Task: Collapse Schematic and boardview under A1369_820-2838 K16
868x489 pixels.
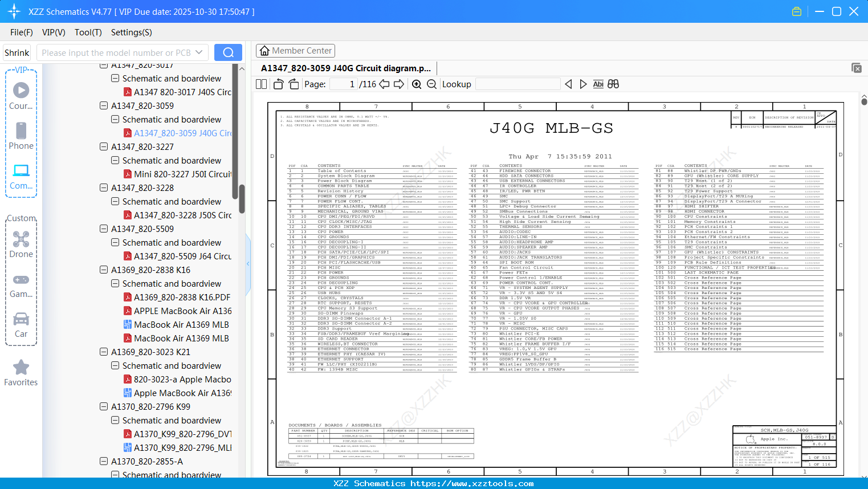Action: (115, 283)
